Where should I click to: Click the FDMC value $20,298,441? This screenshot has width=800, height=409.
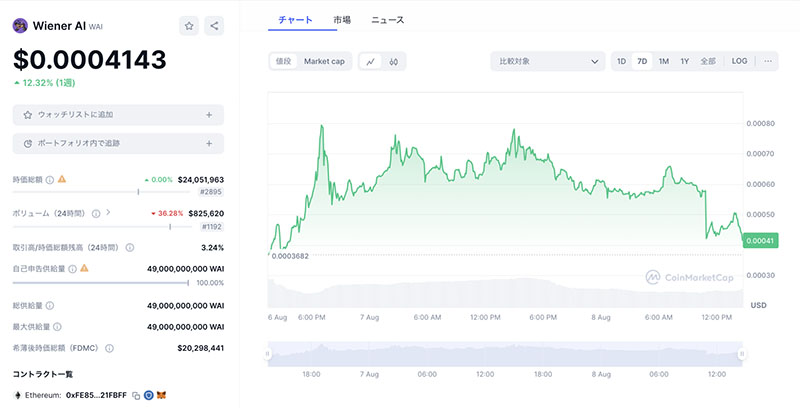coord(201,348)
